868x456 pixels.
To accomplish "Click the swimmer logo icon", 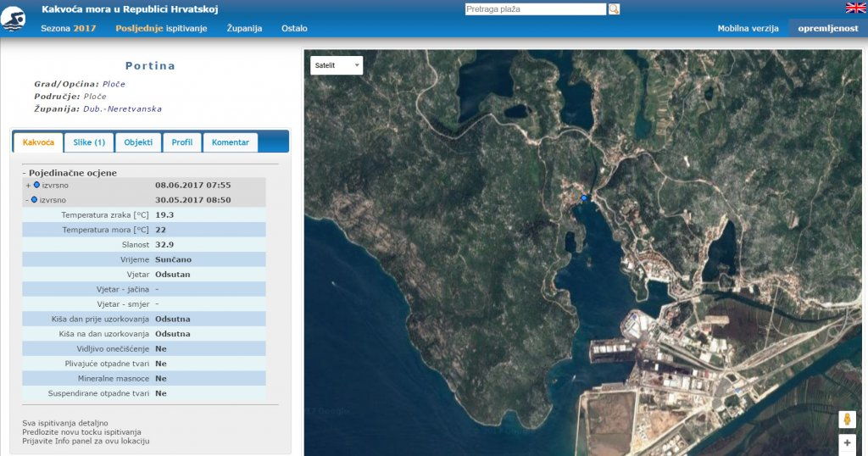I will (x=14, y=19).
